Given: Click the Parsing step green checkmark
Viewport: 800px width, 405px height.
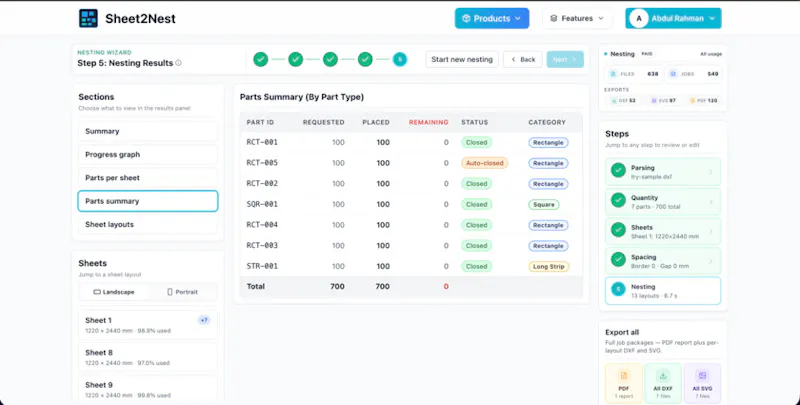Looking at the screenshot, I should click(x=618, y=170).
